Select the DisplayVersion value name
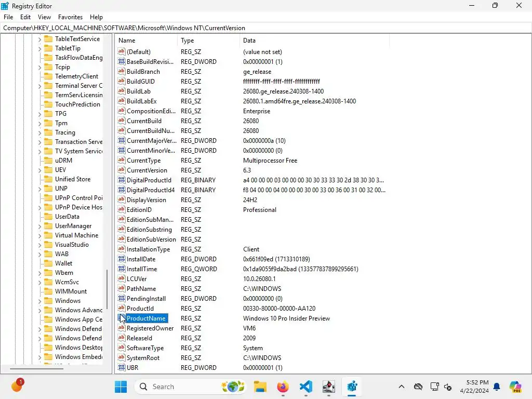Screen dimensions: 532x399 pos(146,200)
